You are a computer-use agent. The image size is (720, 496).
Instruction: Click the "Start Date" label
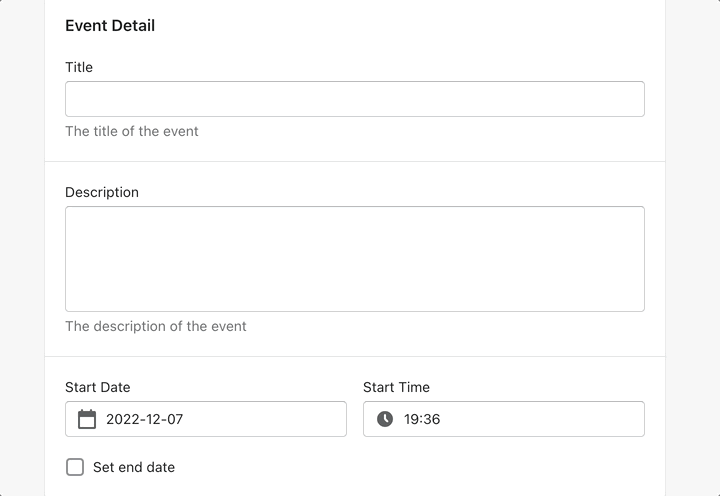[98, 387]
